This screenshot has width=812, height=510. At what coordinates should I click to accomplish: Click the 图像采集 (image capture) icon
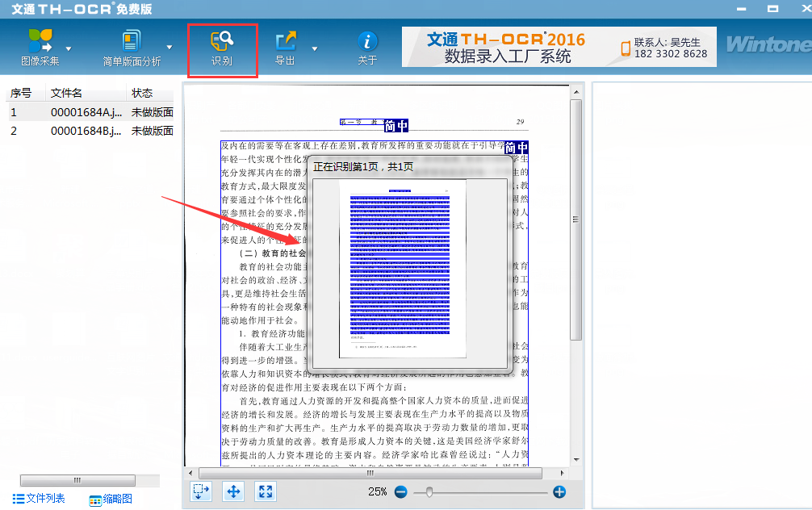click(x=40, y=40)
